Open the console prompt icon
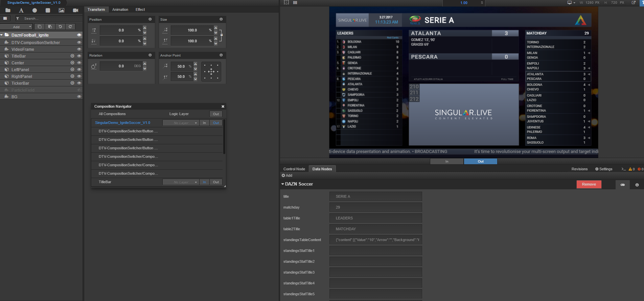Image resolution: width=644 pixels, height=301 pixels. [x=623, y=169]
